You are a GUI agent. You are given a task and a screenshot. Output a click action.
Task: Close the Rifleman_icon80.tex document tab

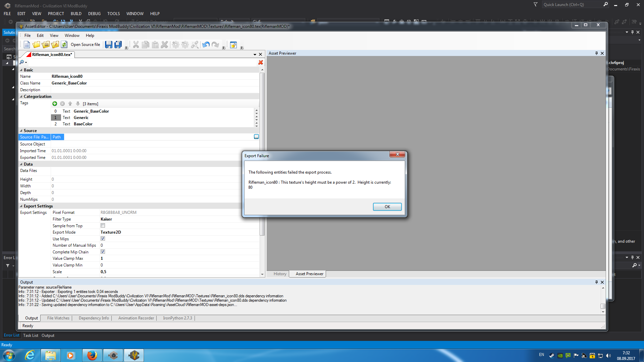tap(260, 54)
